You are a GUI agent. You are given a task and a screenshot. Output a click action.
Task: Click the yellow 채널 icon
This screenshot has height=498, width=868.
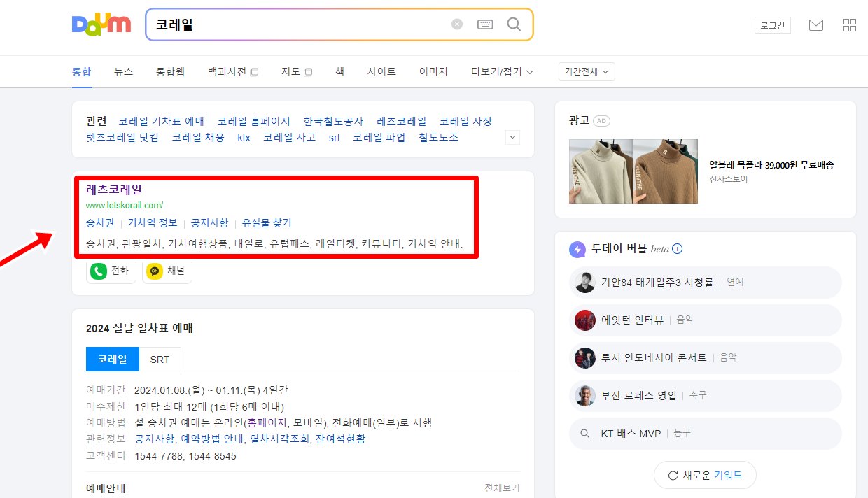point(155,271)
